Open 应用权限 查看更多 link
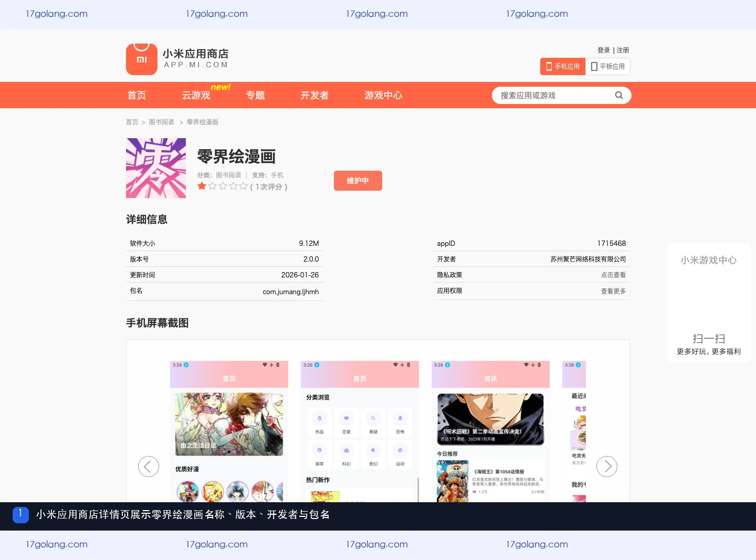 point(613,291)
